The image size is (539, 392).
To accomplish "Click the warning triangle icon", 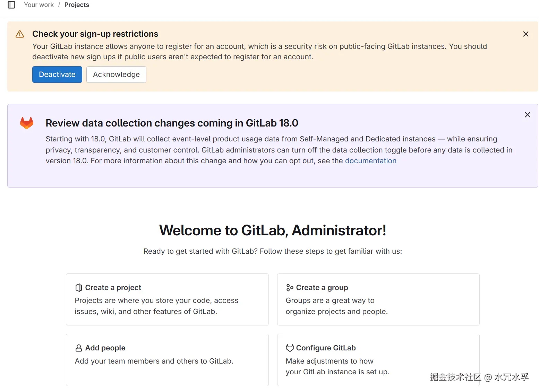I will (x=20, y=34).
